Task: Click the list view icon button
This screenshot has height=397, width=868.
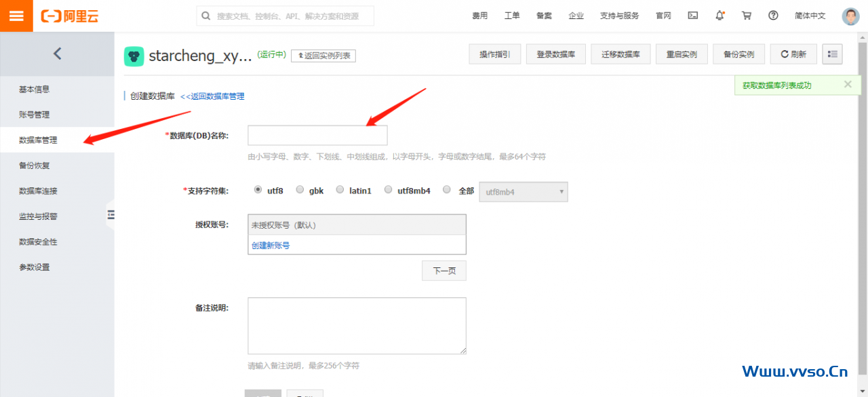Action: click(832, 54)
